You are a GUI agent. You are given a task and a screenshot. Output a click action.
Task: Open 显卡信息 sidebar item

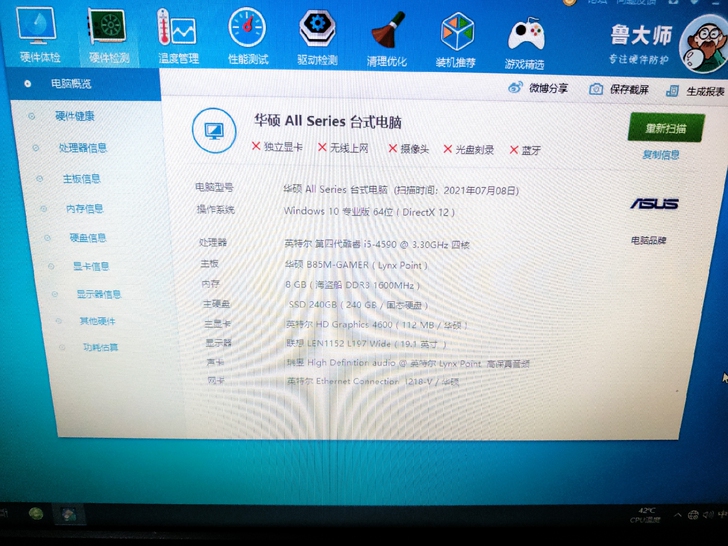[91, 266]
